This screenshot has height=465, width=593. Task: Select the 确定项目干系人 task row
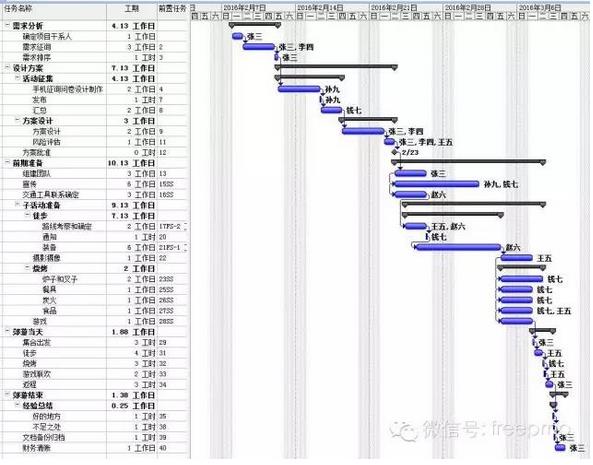click(x=96, y=36)
